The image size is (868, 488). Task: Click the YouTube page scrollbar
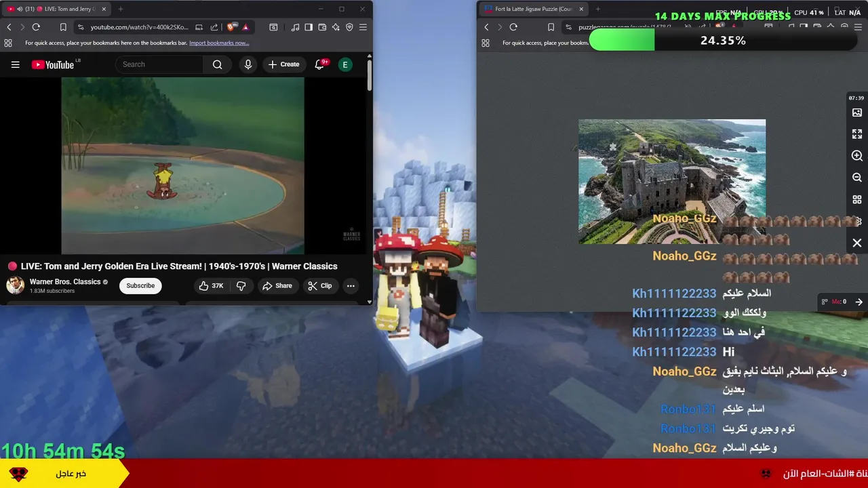click(x=370, y=75)
